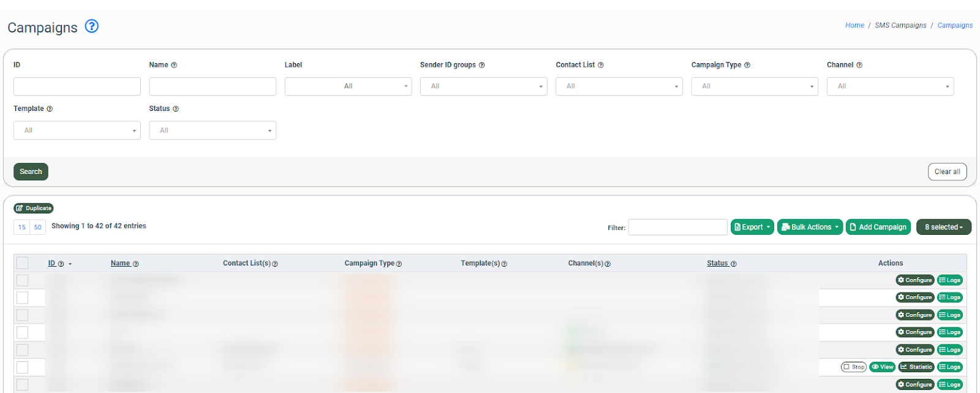Click the Campaigns help question mark icon

pos(91,26)
